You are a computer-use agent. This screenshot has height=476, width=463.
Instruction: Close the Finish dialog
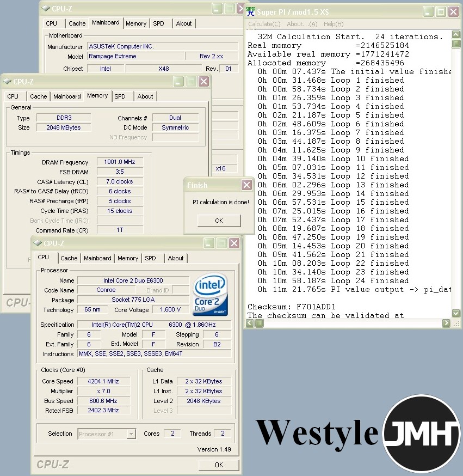[x=246, y=185]
